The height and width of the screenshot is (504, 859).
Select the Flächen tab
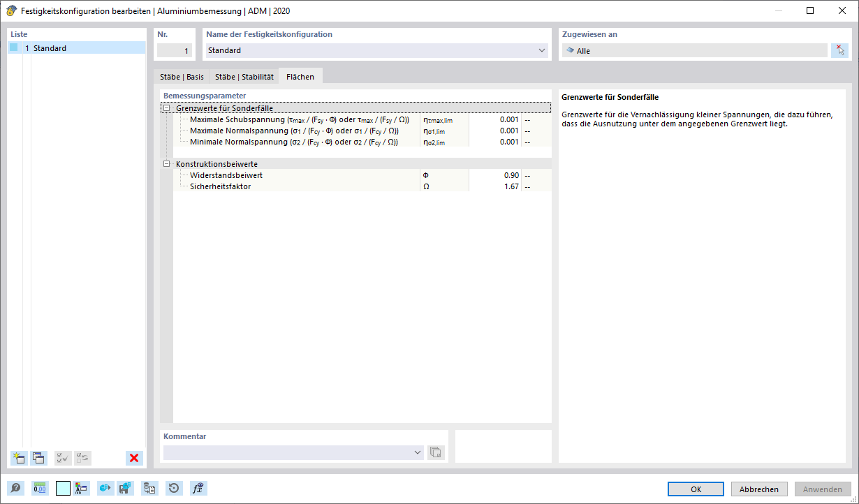[300, 77]
